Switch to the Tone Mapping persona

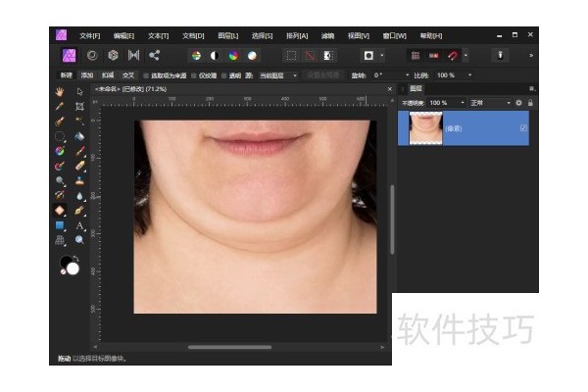(133, 56)
